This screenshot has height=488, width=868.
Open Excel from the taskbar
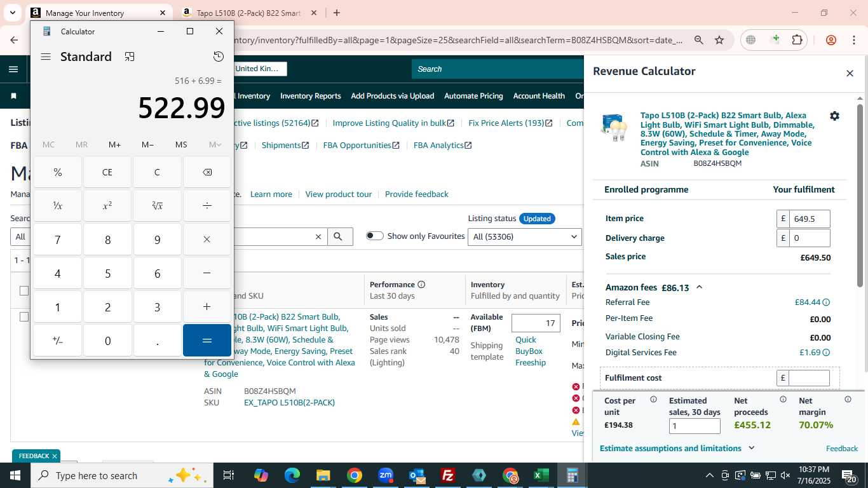tap(541, 475)
